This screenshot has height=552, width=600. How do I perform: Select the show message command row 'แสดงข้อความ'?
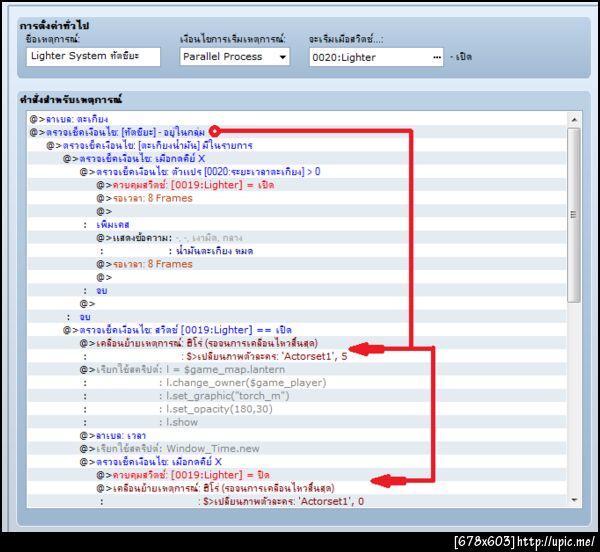pos(297,238)
